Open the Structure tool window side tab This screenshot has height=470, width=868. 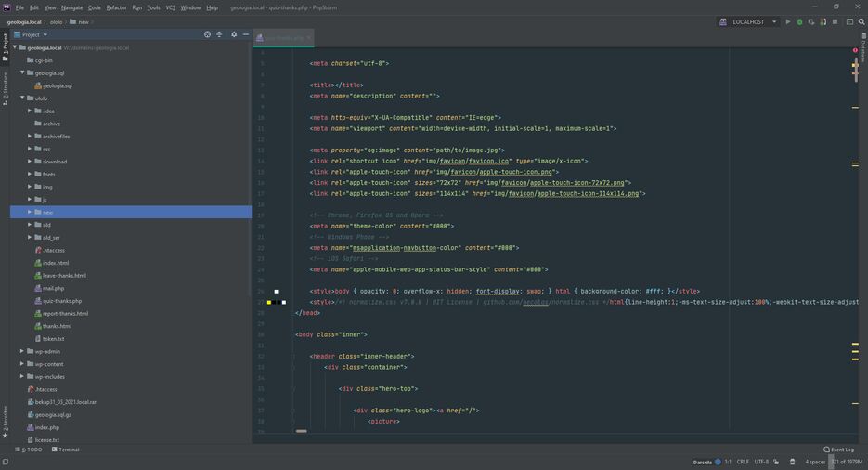[x=5, y=88]
